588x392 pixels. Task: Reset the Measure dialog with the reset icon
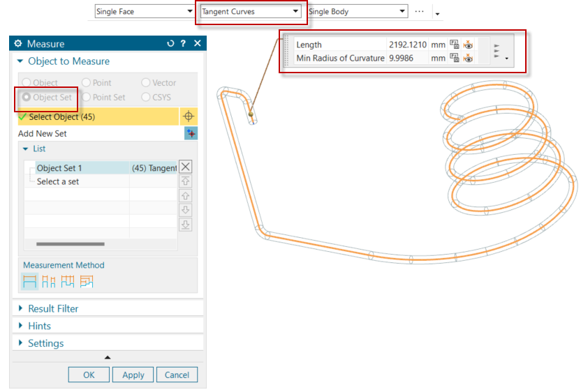(x=171, y=44)
